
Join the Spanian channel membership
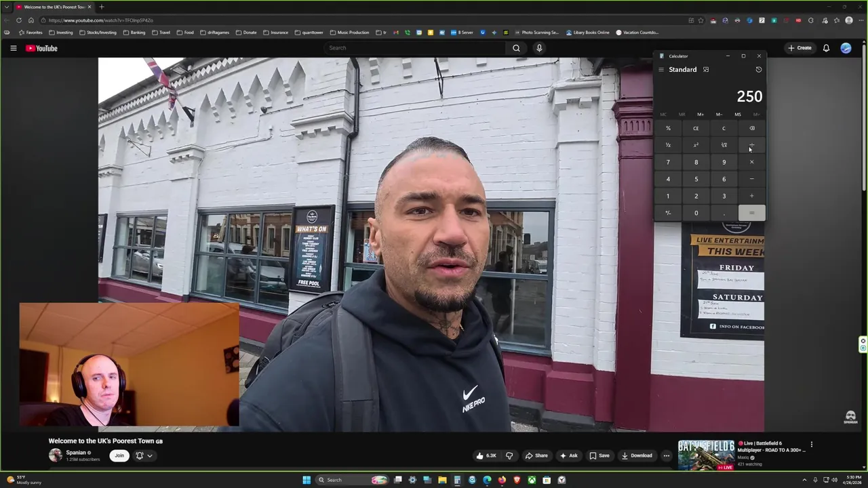click(119, 455)
